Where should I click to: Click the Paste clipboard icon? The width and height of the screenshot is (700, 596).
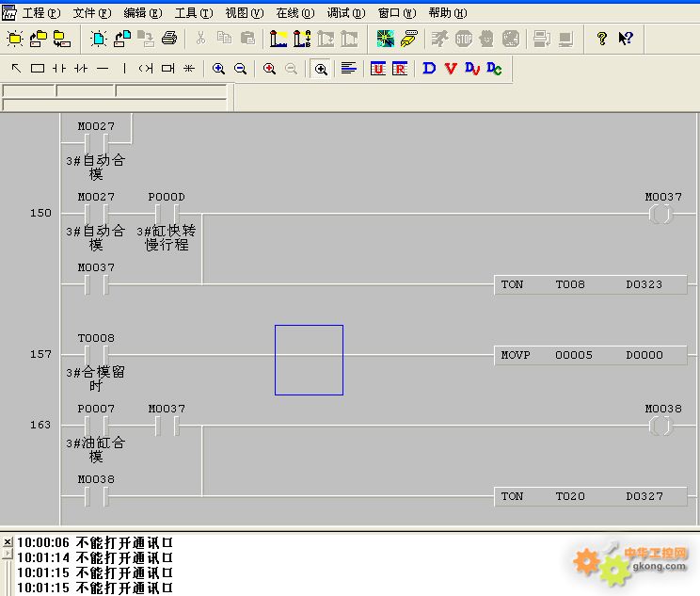(247, 39)
